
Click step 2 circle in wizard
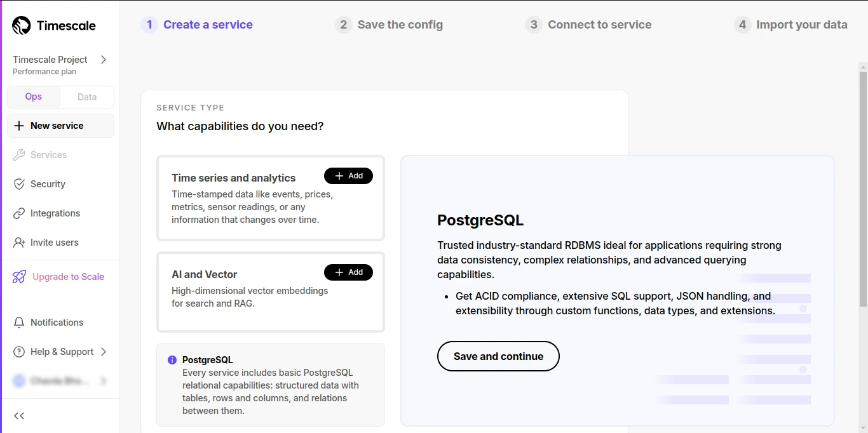(344, 25)
